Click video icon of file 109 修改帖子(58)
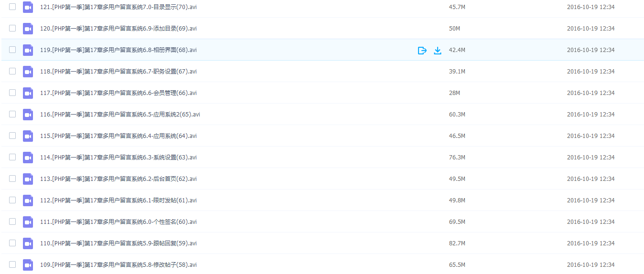This screenshot has width=644, height=274. 28,265
